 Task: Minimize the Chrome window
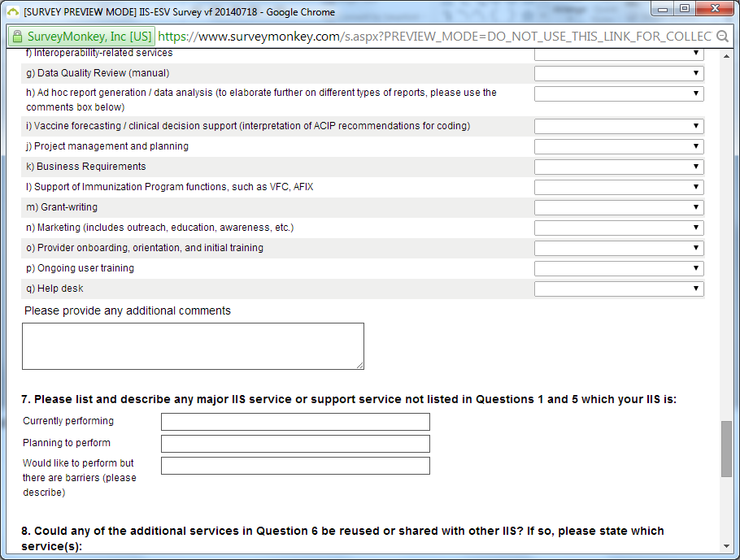663,9
